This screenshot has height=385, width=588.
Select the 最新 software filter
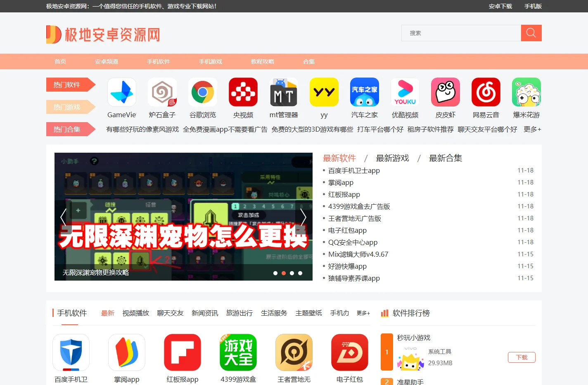pos(108,313)
